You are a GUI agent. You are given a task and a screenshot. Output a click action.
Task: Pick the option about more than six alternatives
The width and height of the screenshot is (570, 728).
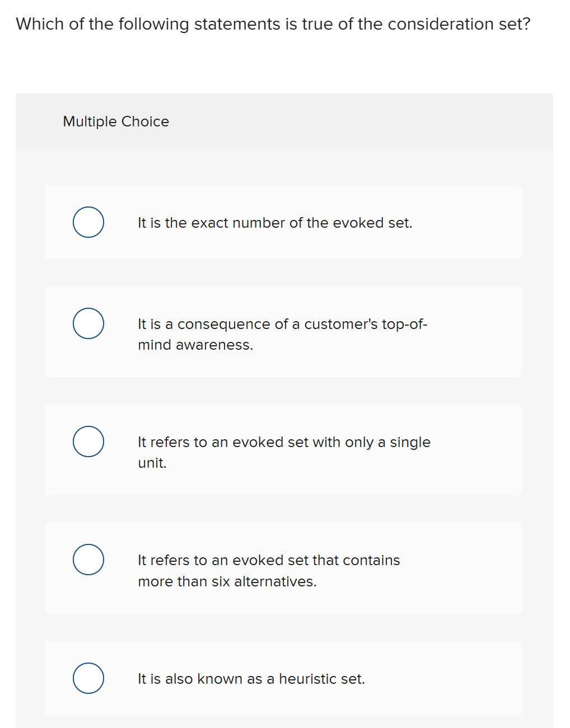tap(88, 559)
